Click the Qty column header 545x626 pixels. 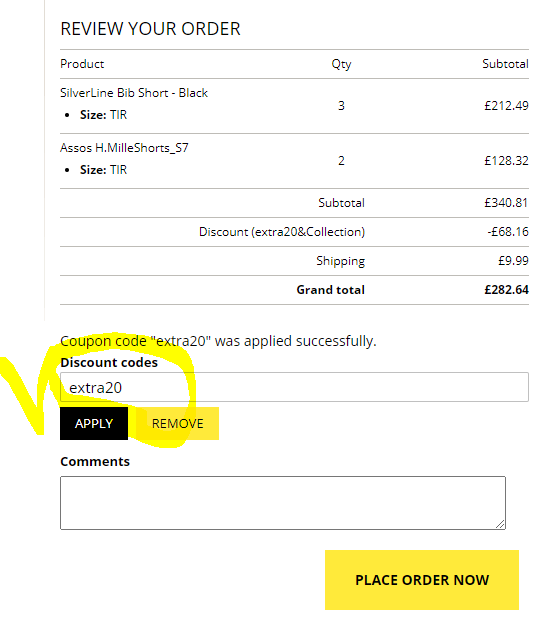(x=341, y=64)
